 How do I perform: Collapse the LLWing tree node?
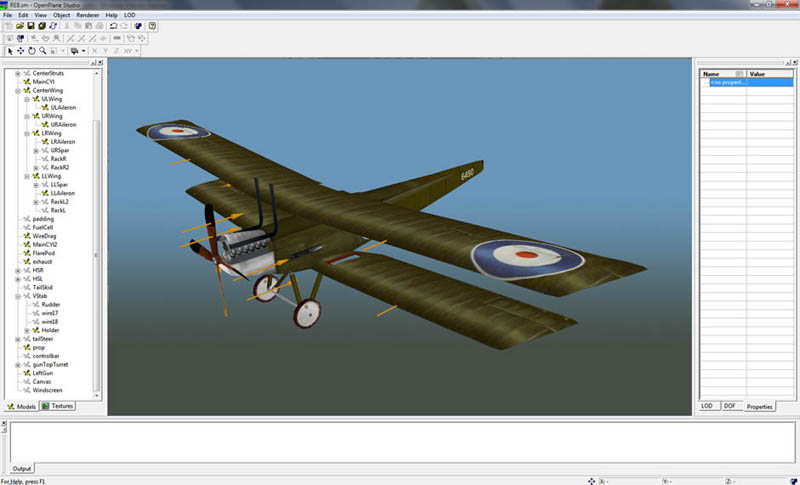[x=27, y=176]
